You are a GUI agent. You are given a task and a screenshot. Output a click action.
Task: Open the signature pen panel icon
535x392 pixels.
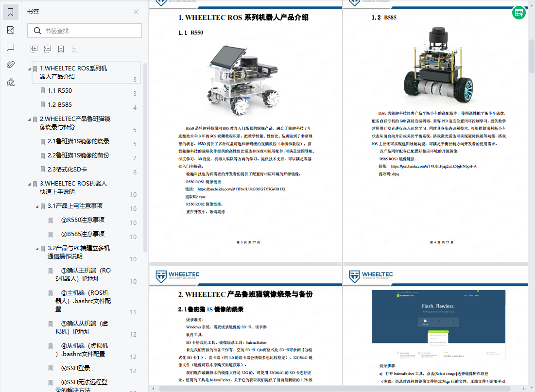[11, 82]
